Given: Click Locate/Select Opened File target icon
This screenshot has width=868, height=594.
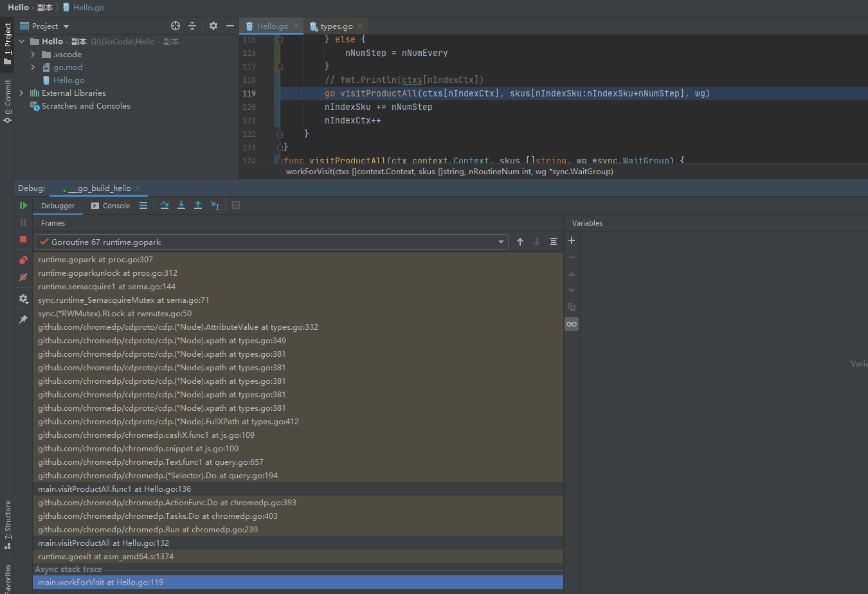Looking at the screenshot, I should coord(176,26).
